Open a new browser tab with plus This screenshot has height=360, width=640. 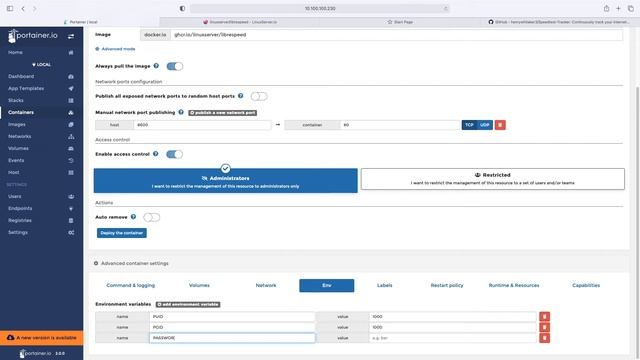[618, 9]
